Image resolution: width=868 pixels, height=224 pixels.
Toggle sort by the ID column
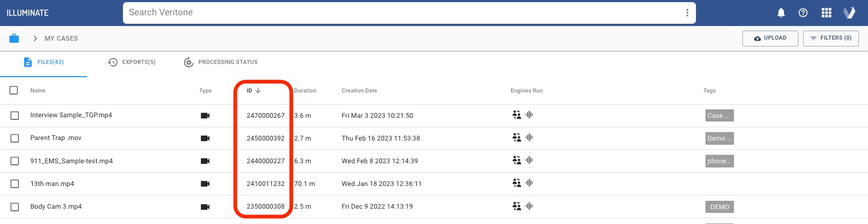pyautogui.click(x=254, y=90)
